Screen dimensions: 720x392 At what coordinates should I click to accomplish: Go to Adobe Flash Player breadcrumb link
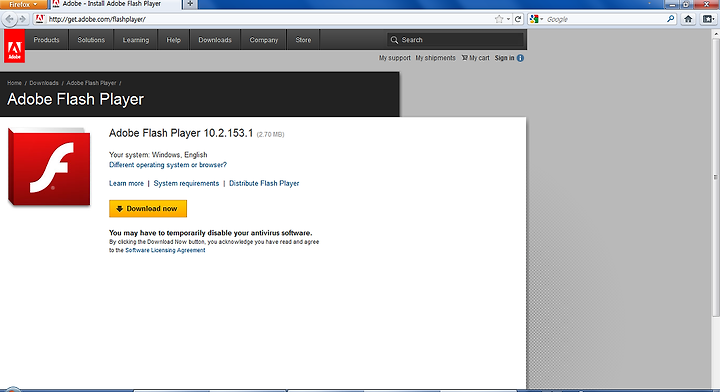coord(91,83)
